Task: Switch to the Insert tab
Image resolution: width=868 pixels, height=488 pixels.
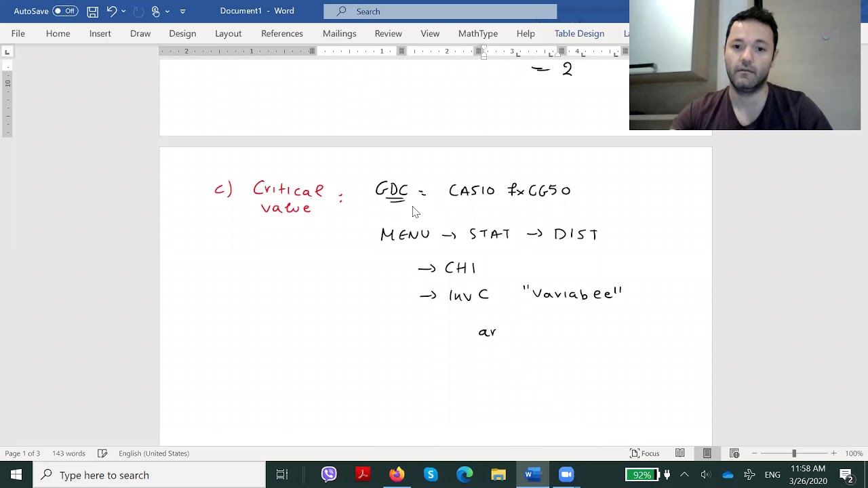Action: pos(100,33)
